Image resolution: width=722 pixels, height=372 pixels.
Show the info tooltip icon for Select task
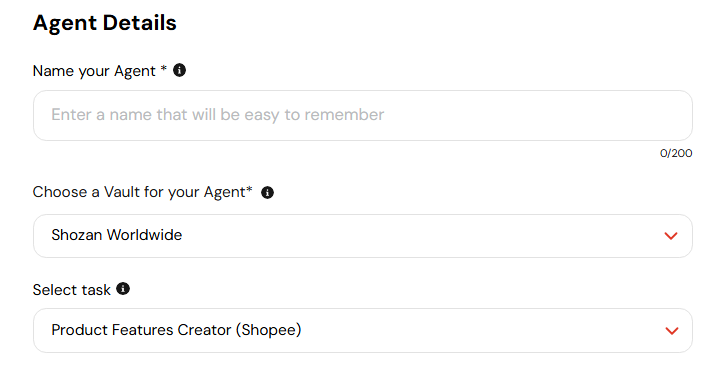(x=123, y=289)
